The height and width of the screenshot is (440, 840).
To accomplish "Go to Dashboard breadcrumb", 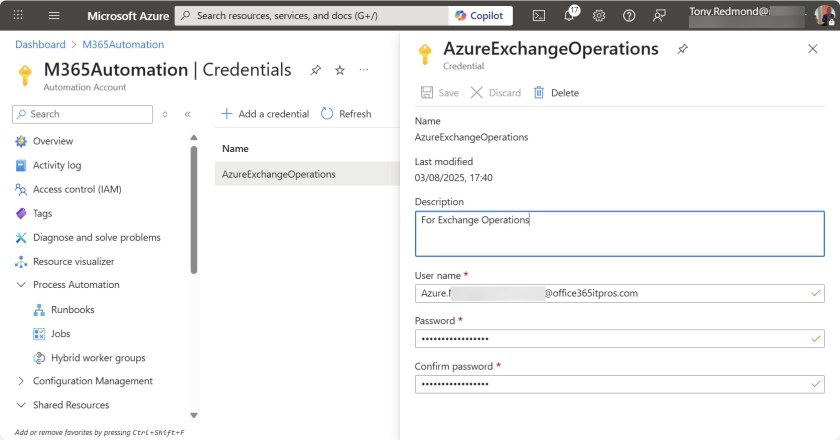I will 40,44.
